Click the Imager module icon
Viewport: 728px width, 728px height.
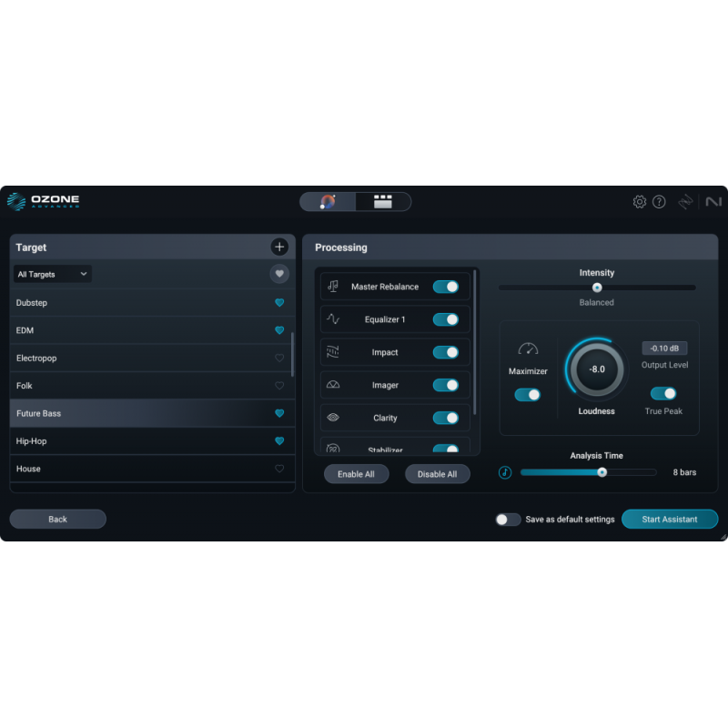334,384
